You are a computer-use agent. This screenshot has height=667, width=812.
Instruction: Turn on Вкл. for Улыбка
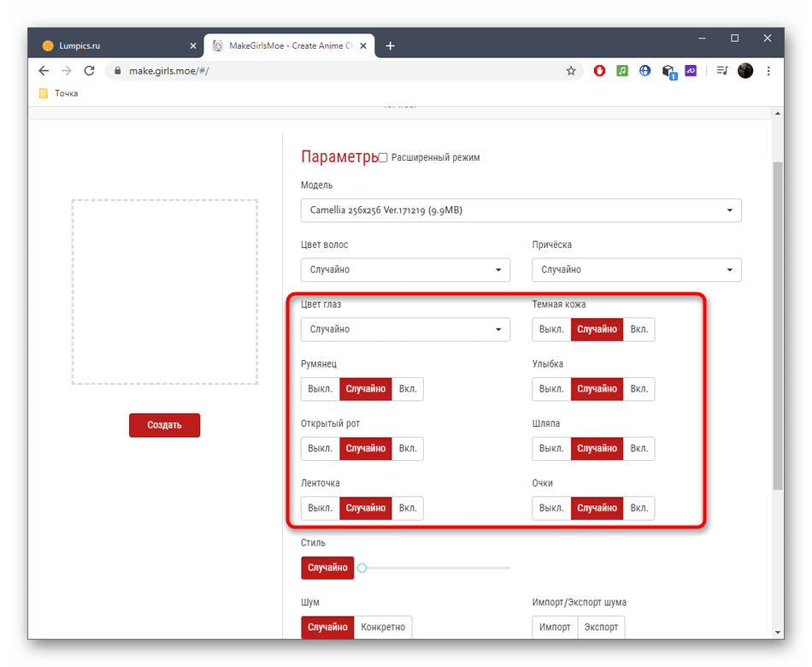click(x=638, y=389)
